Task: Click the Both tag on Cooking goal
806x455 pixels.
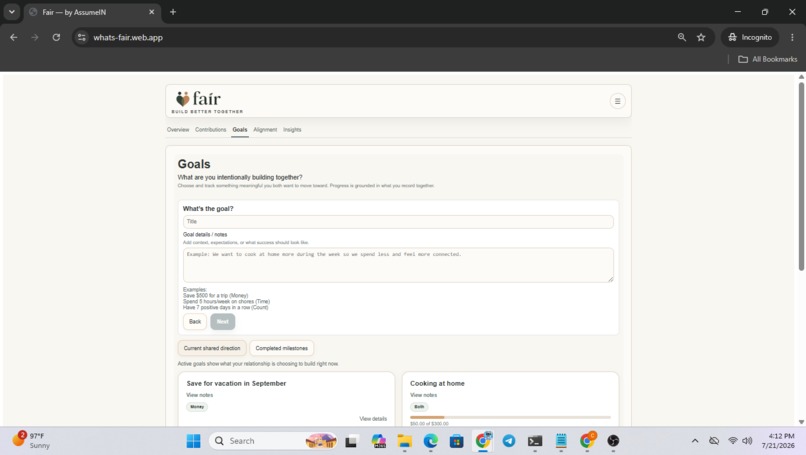Action: [419, 407]
